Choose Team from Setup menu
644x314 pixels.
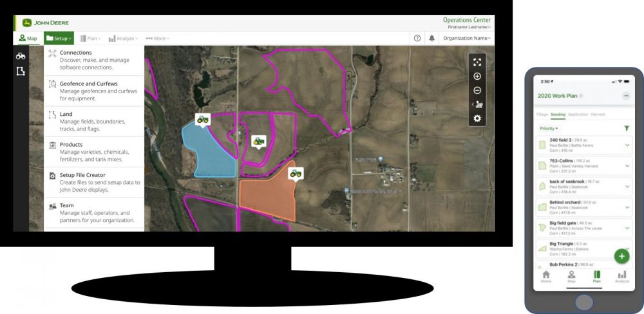pyautogui.click(x=94, y=212)
